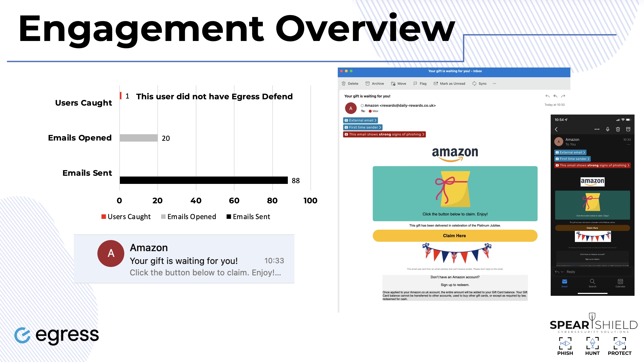Expand the phishing warning banner on phone

[592, 166]
